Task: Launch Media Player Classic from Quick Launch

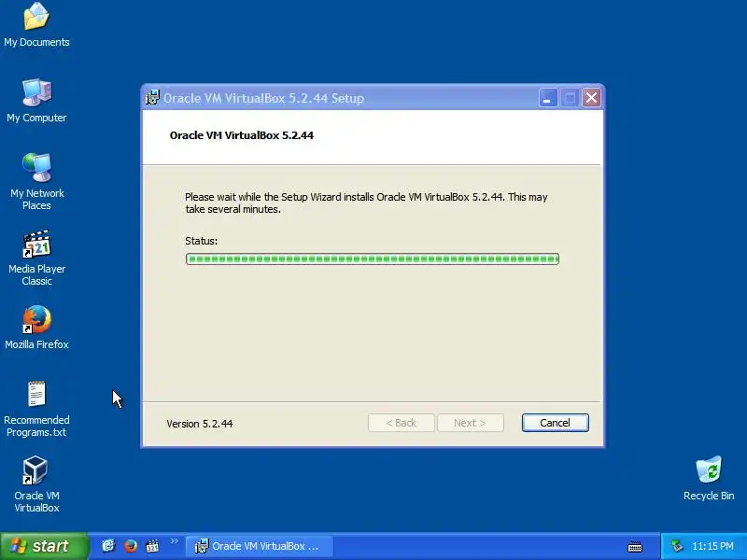Action: [x=152, y=546]
